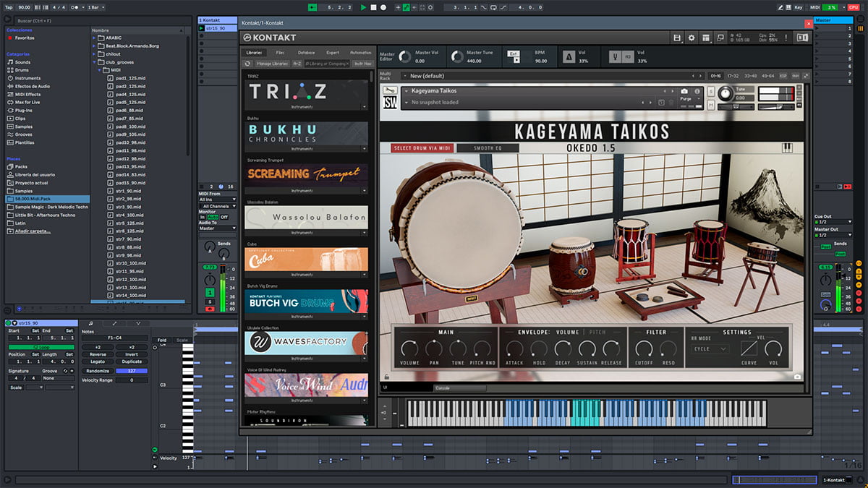Viewport: 868px width, 488px height.
Task: Solo the Kageyama Taikos instrument
Action: (x=711, y=91)
